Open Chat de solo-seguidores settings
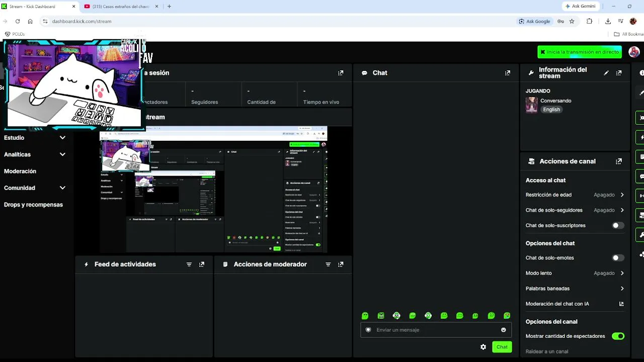The image size is (644, 362). 575,210
